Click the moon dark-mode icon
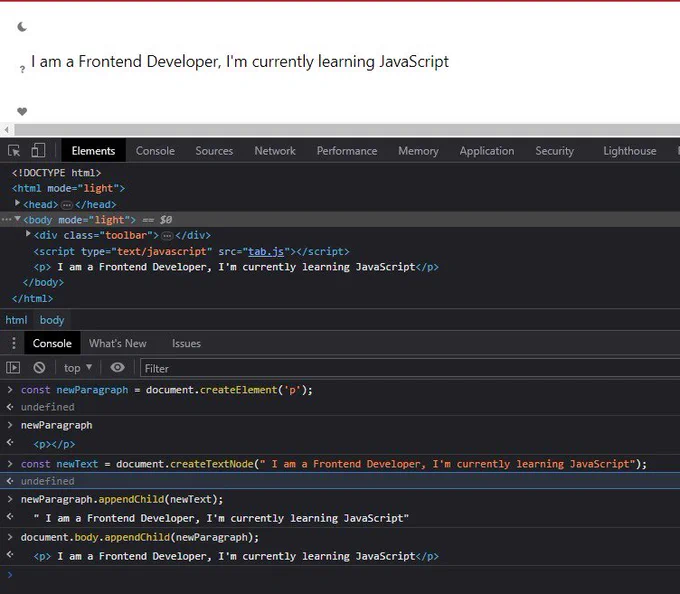The image size is (680, 594). [x=22, y=27]
